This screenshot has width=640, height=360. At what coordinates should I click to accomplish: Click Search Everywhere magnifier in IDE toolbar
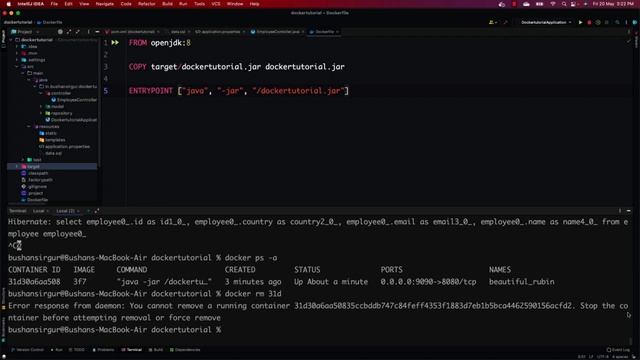[617, 22]
